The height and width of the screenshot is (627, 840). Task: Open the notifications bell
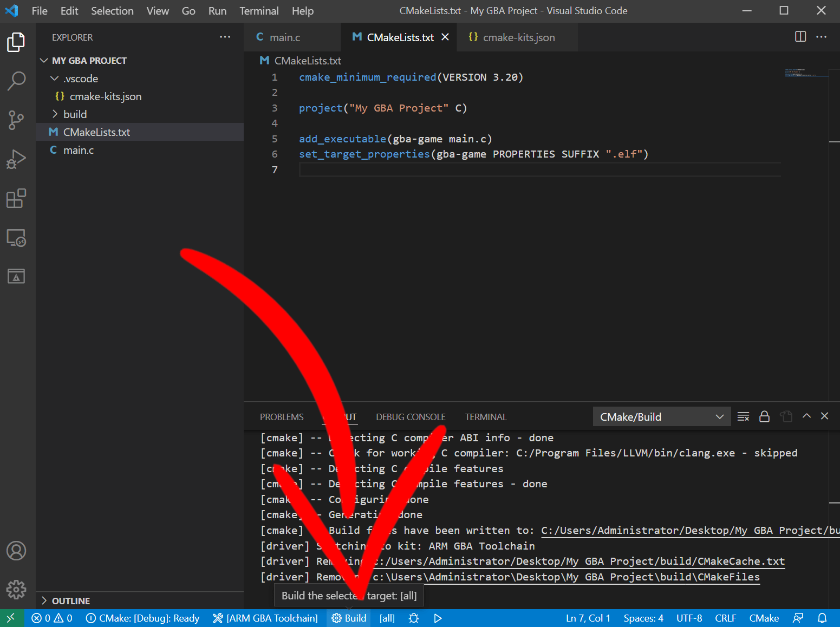point(822,618)
